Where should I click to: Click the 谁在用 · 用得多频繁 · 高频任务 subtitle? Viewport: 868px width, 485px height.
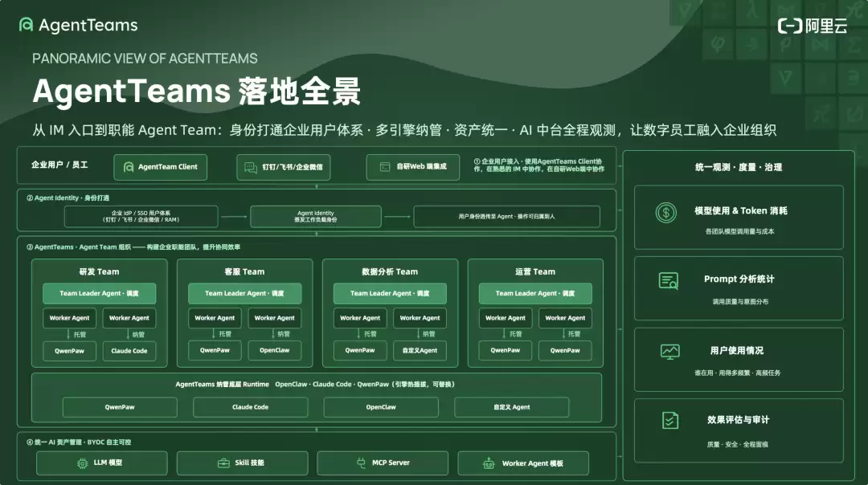pyautogui.click(x=737, y=373)
